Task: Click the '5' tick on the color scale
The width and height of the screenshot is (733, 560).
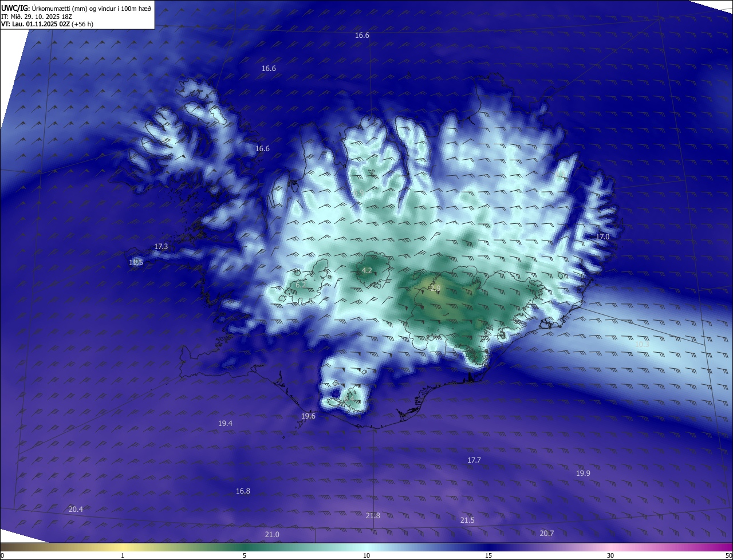Action: click(245, 555)
